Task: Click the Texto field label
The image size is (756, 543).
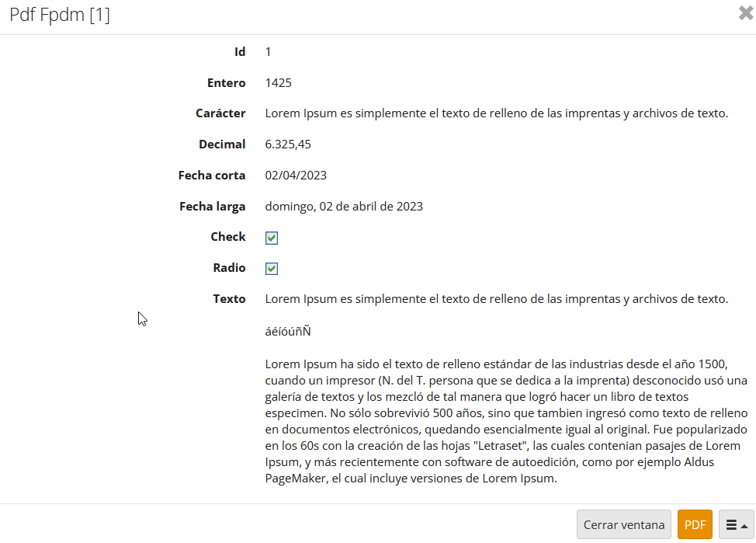Action: [x=229, y=299]
